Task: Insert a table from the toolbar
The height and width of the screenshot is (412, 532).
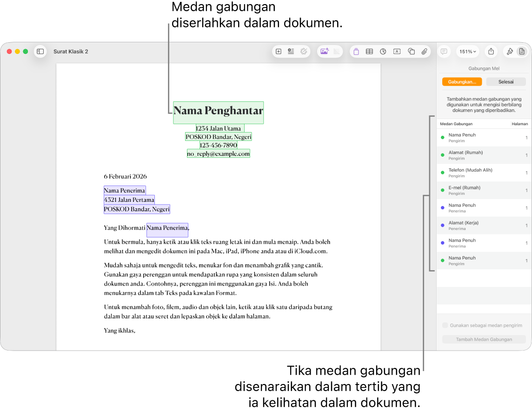Action: (x=370, y=52)
